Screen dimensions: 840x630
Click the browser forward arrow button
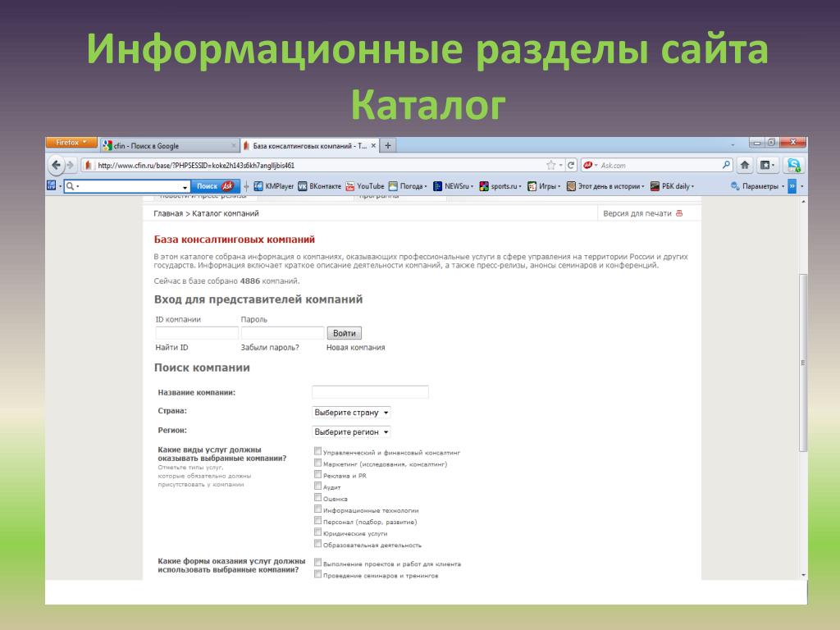click(x=71, y=165)
